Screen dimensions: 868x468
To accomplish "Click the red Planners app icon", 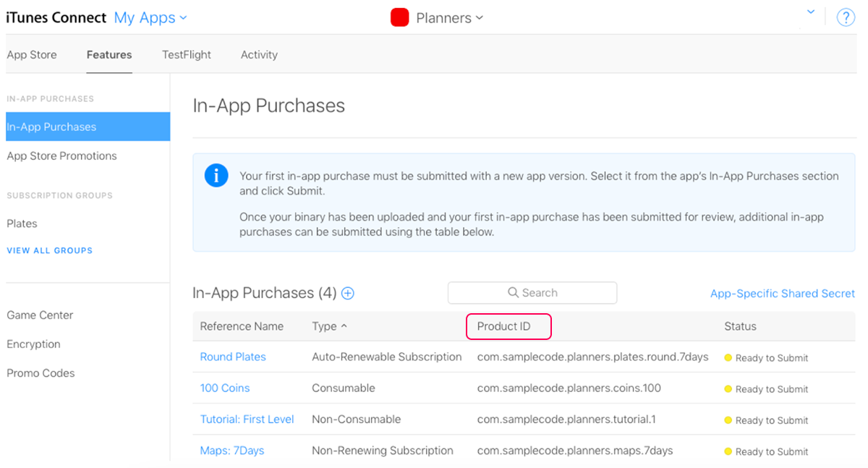I will click(400, 18).
